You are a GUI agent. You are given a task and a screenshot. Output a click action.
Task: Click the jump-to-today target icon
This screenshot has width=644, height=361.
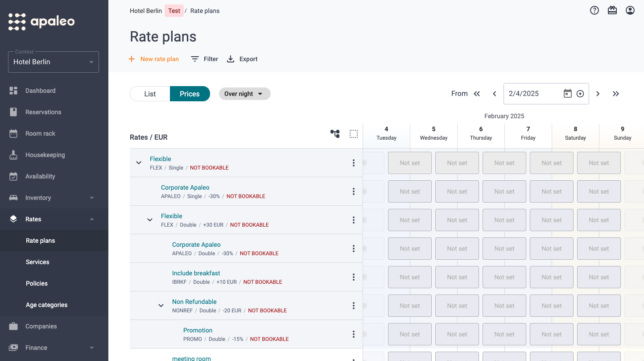coord(580,94)
